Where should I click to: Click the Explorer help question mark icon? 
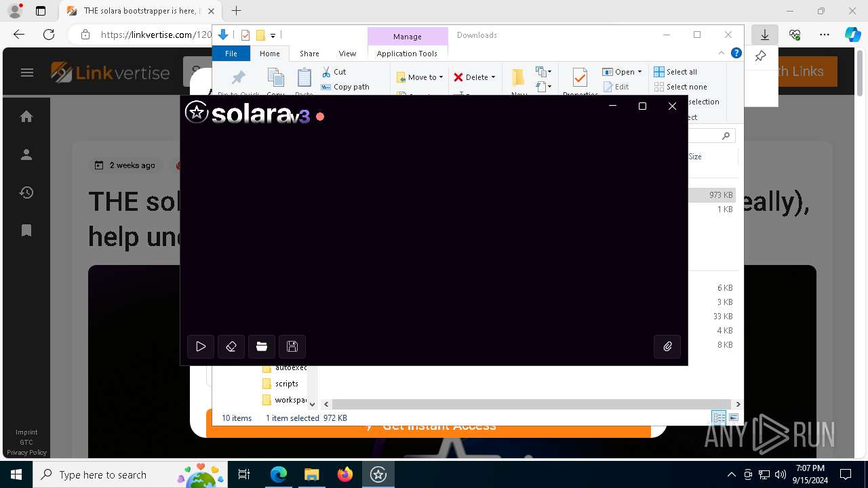pyautogui.click(x=736, y=53)
